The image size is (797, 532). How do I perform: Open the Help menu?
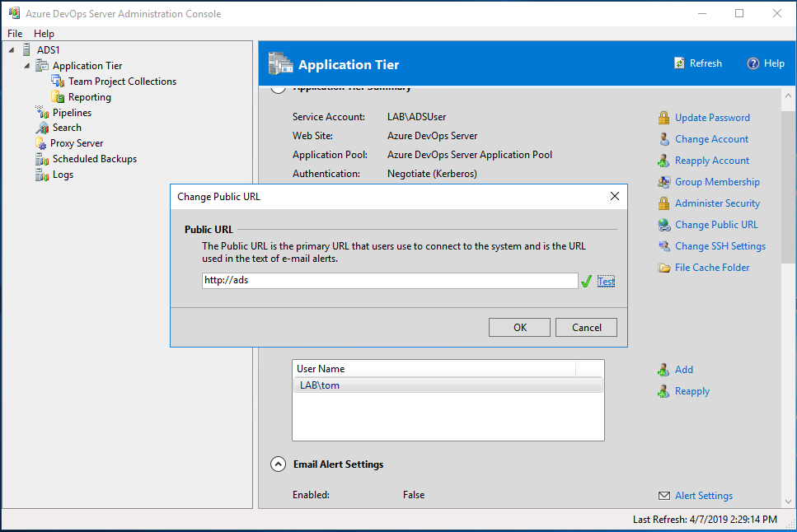click(x=44, y=34)
